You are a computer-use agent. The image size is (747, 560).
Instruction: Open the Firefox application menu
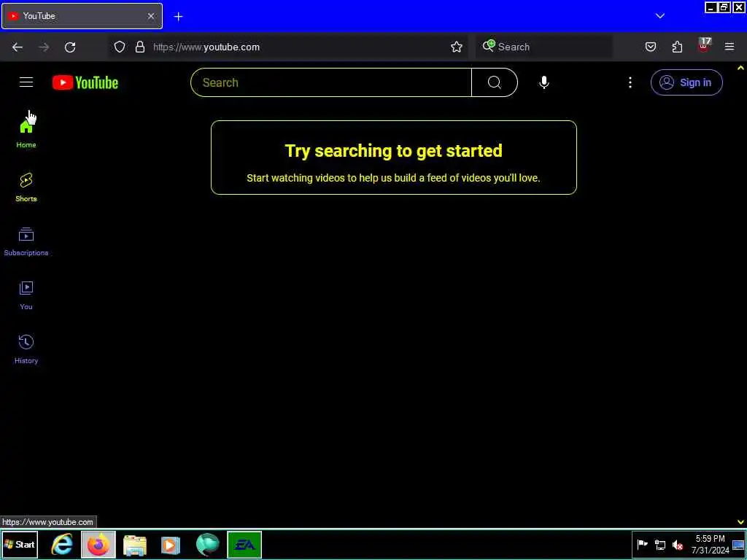coord(729,47)
